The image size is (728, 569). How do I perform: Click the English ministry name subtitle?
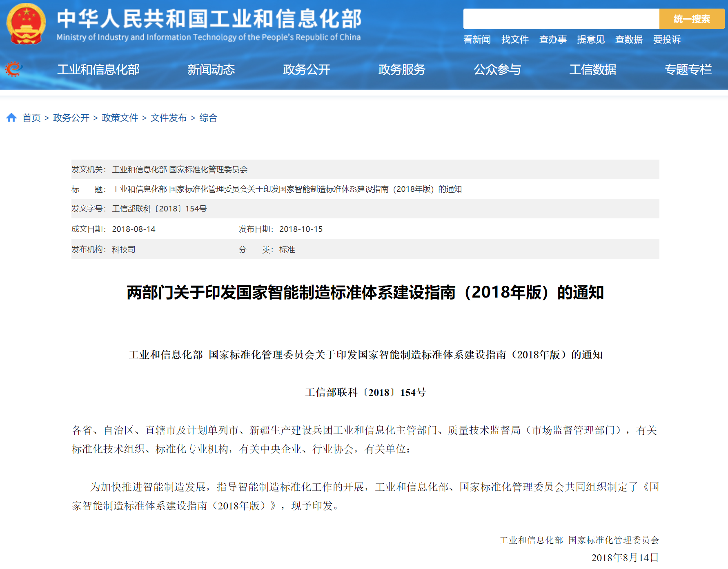(x=209, y=37)
